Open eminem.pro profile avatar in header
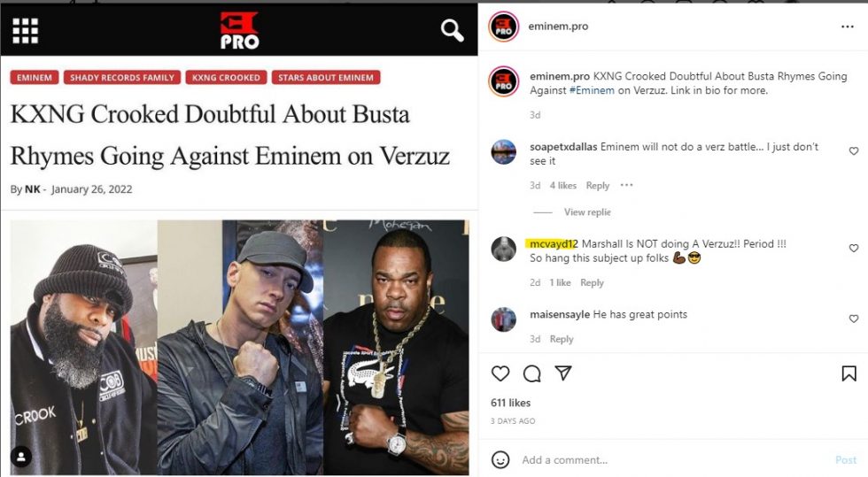868x477 pixels. tap(503, 26)
